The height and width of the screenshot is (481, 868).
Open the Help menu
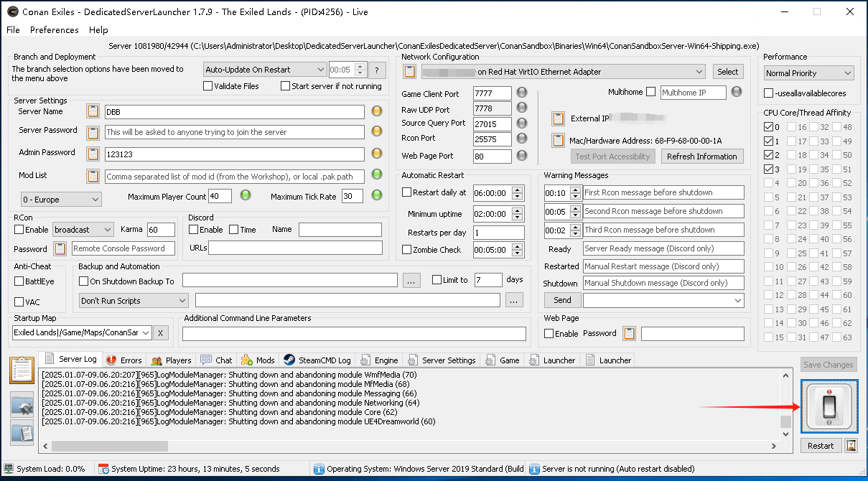(x=98, y=30)
